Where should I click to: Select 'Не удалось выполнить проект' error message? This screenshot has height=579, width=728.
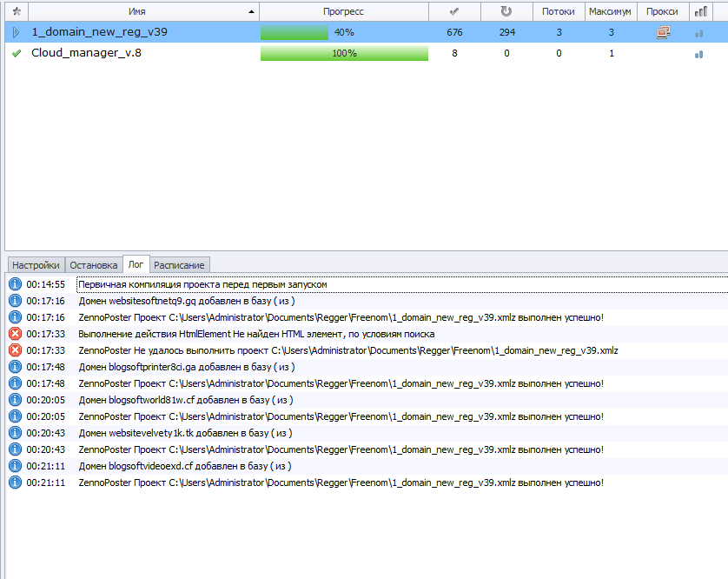click(x=348, y=350)
